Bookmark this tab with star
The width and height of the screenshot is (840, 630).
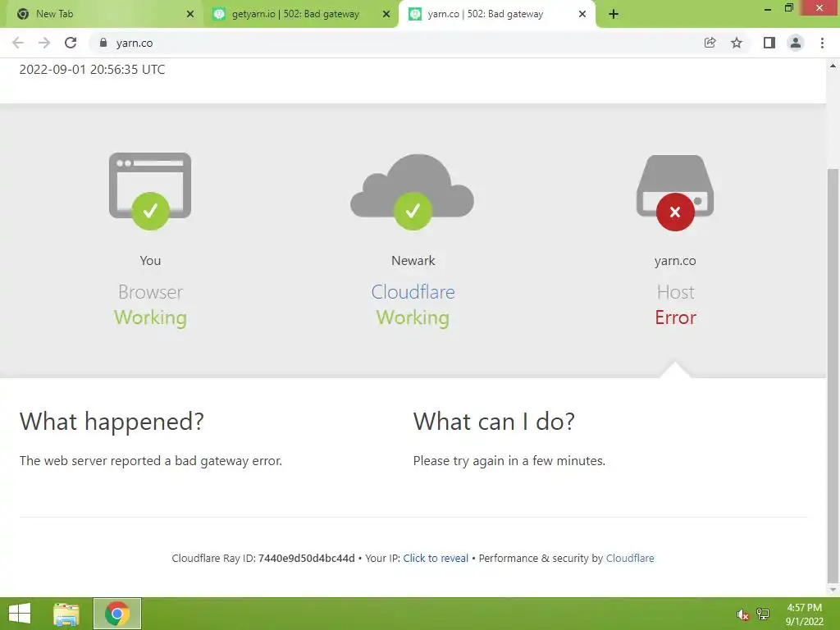(737, 43)
